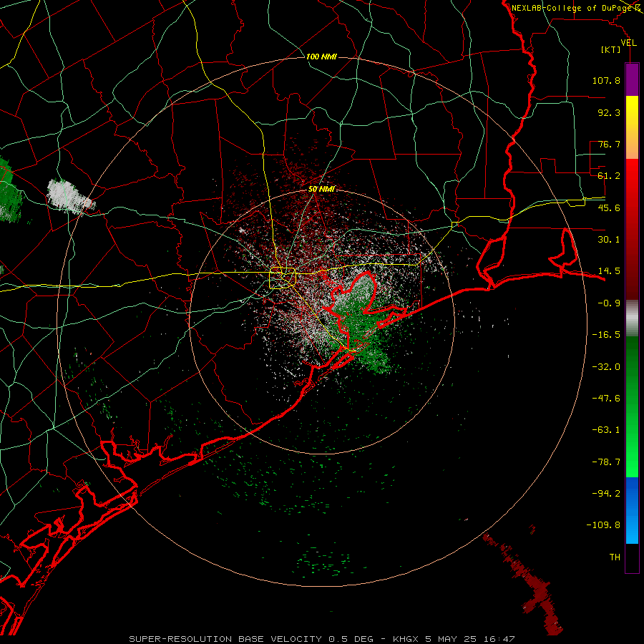
Task: Click the 14.5 velocity scale value
Action: [609, 271]
